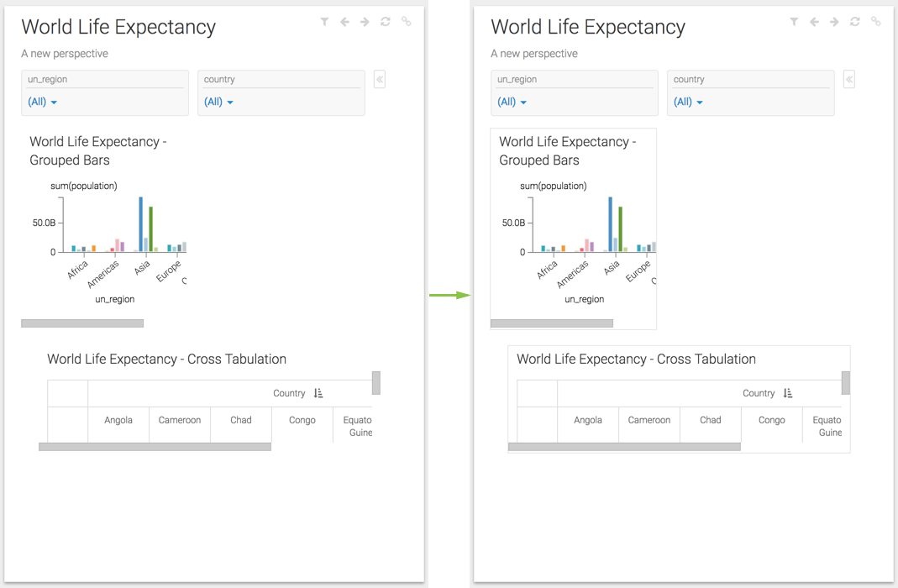The image size is (898, 588).
Task: Click the forward arrow icon in right dashboard
Action: point(834,22)
